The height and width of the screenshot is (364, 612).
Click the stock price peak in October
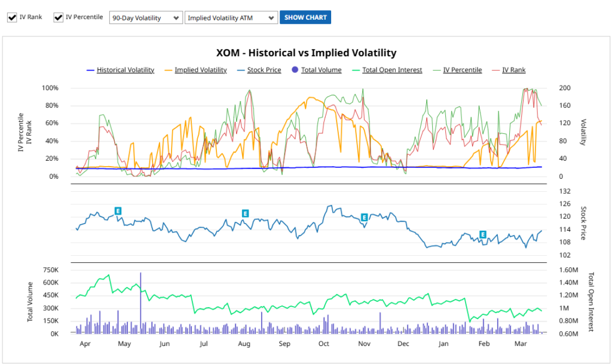point(329,206)
